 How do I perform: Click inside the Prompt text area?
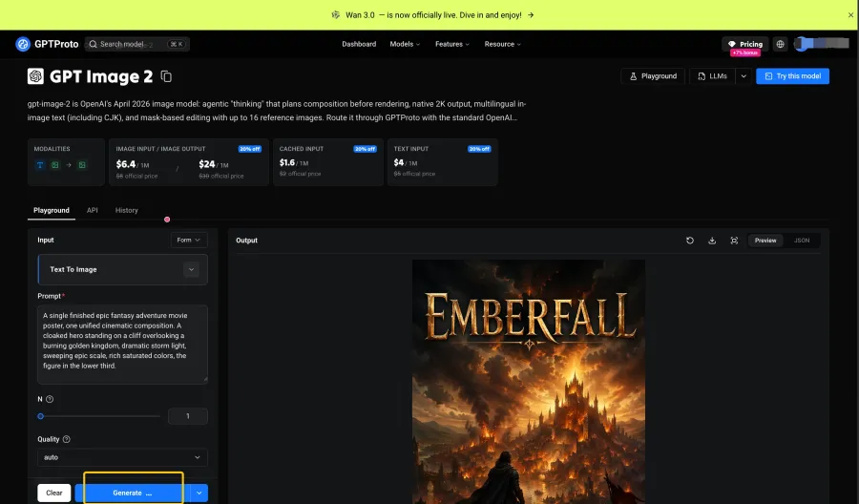pos(123,344)
